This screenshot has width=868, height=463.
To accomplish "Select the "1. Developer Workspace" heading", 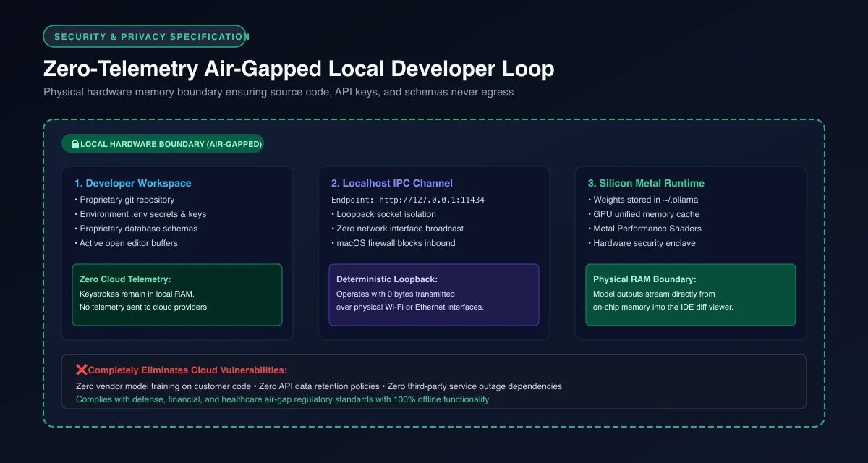I will (133, 184).
